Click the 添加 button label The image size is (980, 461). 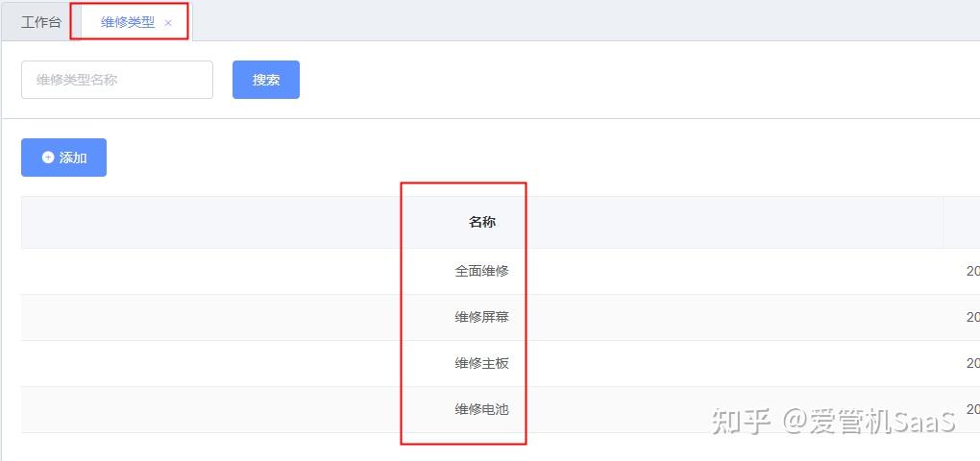click(73, 158)
